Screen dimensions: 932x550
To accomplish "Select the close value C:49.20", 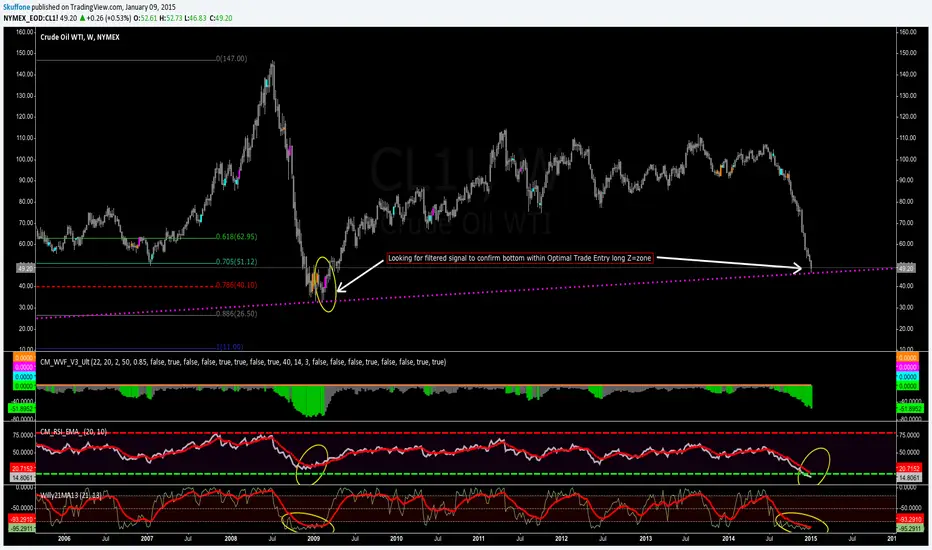I will pos(221,18).
